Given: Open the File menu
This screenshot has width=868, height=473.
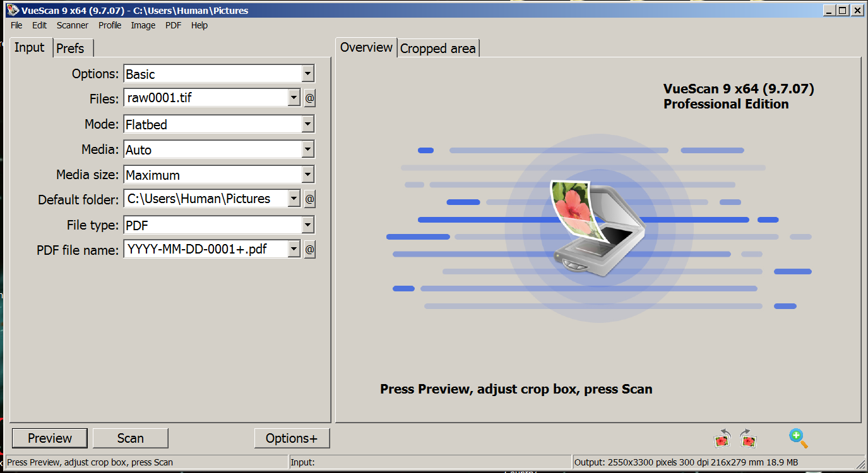Looking at the screenshot, I should coord(16,25).
